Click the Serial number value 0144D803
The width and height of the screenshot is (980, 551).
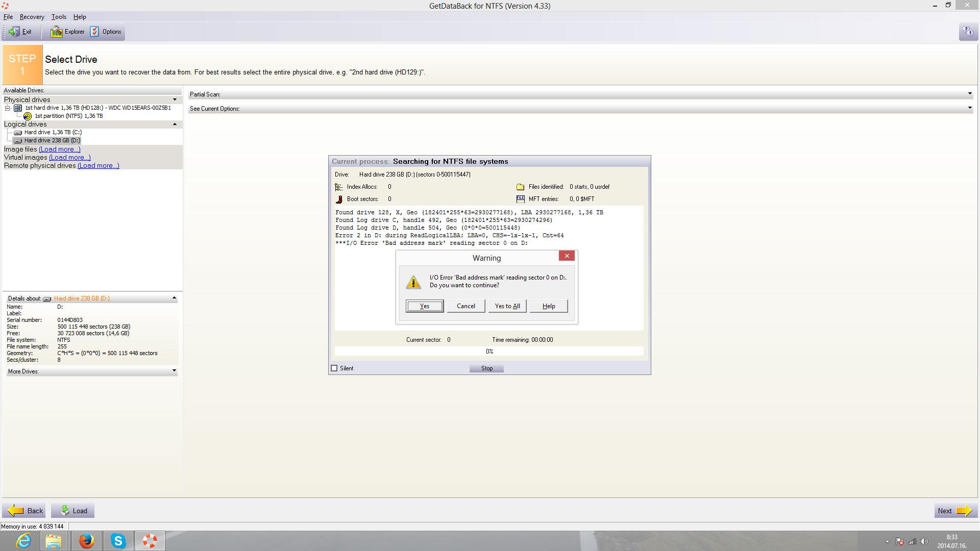tap(70, 320)
